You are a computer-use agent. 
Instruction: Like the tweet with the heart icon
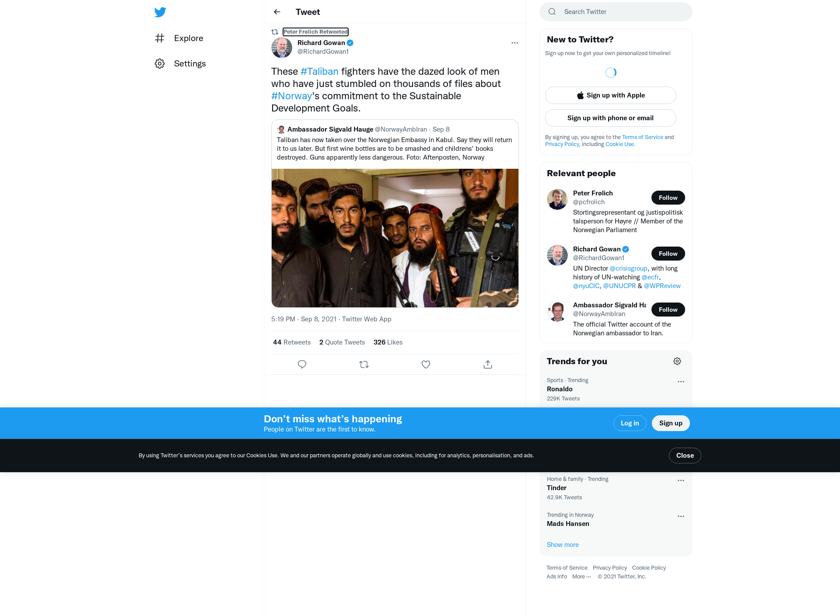(x=426, y=364)
